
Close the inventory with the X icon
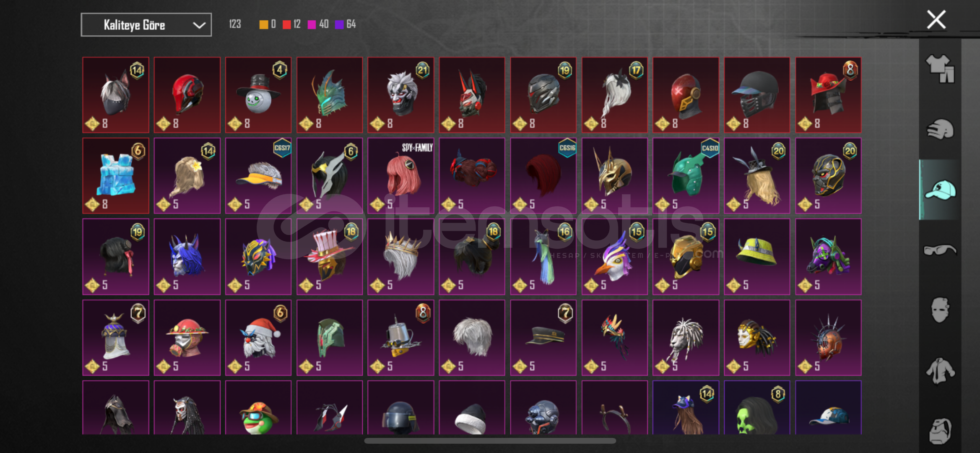coord(936,20)
